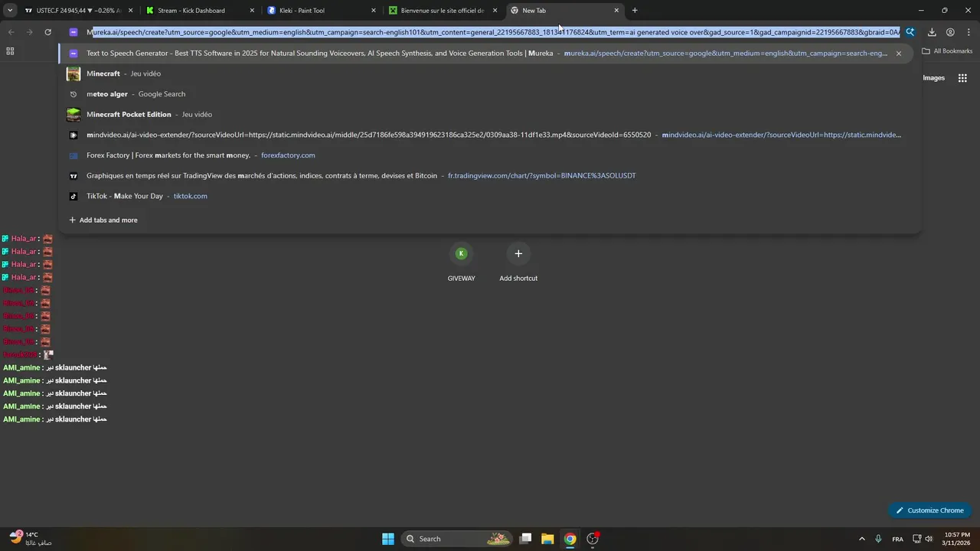The width and height of the screenshot is (980, 551).
Task: Remove the Mureka suggestion with X
Action: [x=899, y=54]
